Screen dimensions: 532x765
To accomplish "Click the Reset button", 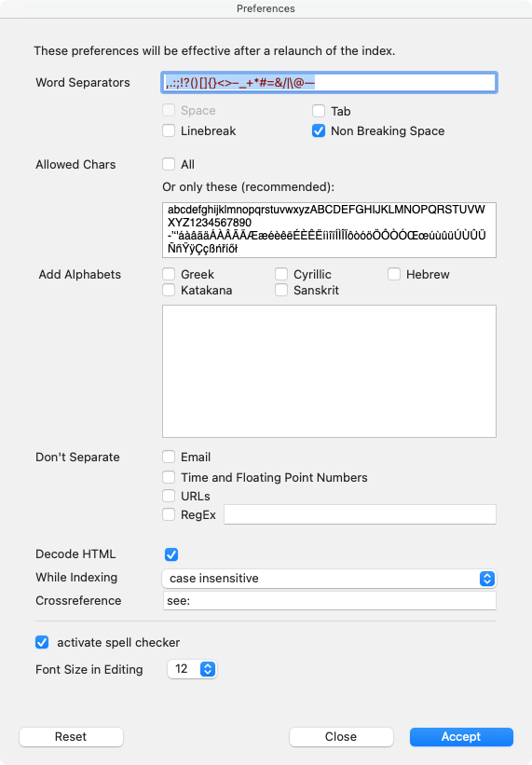I will [x=71, y=737].
